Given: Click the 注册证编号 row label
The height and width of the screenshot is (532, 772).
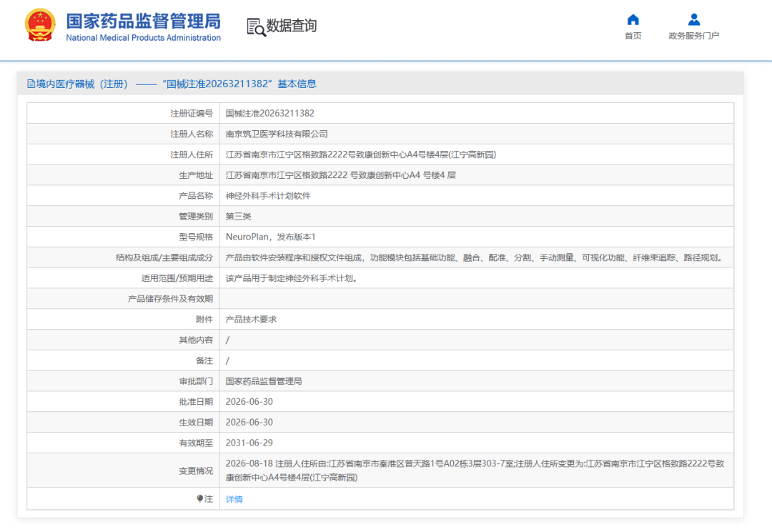Looking at the screenshot, I should [192, 113].
